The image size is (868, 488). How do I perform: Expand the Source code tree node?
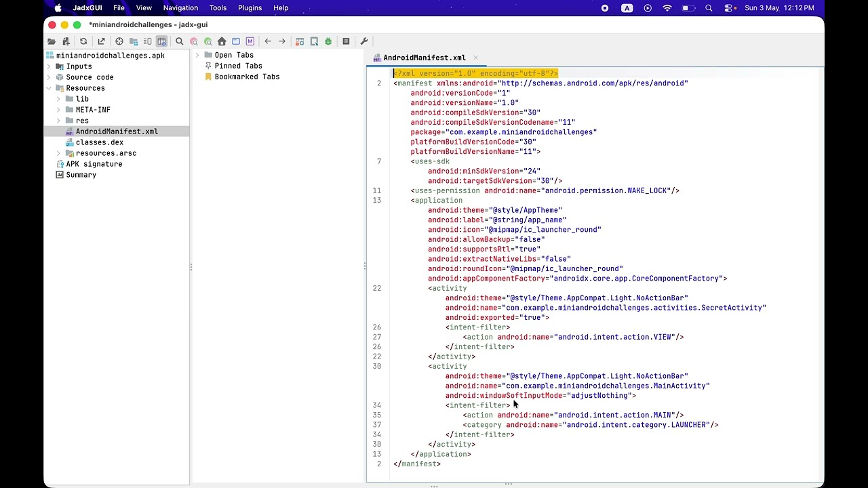tap(49, 77)
